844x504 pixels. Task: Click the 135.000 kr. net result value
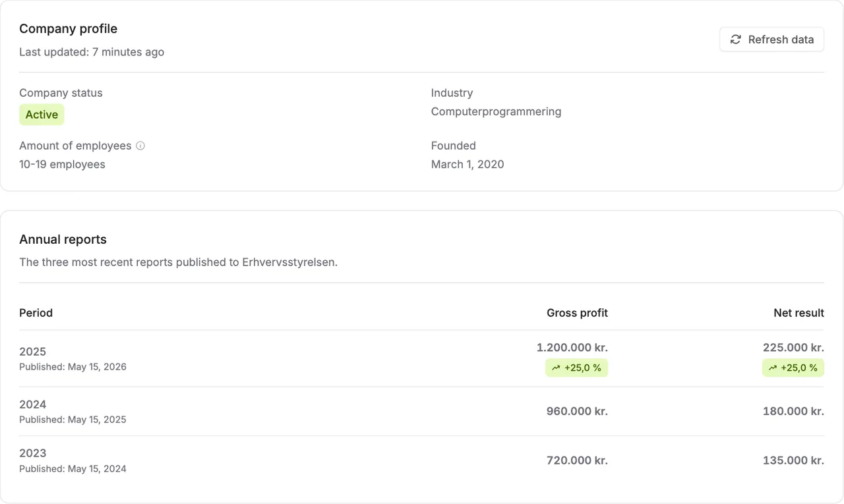pos(793,460)
